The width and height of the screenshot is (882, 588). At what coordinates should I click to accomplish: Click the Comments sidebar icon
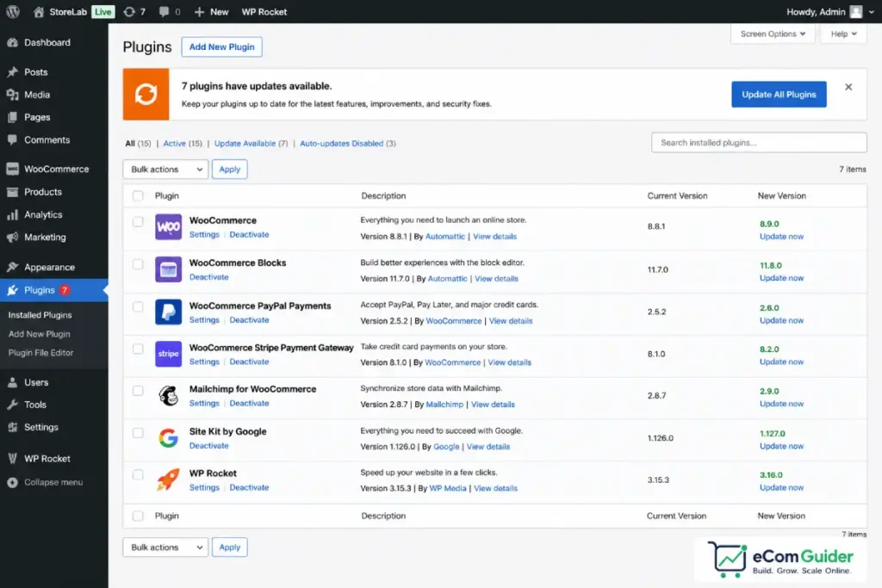pyautogui.click(x=12, y=139)
